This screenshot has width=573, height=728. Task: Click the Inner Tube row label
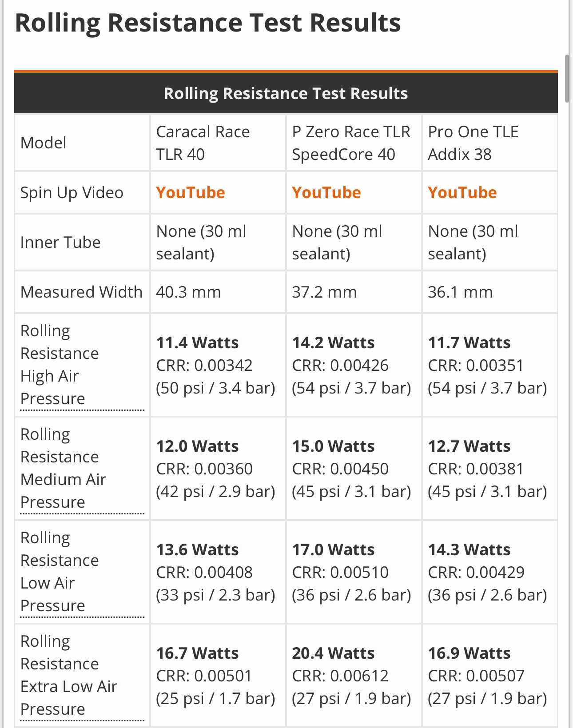(x=60, y=243)
